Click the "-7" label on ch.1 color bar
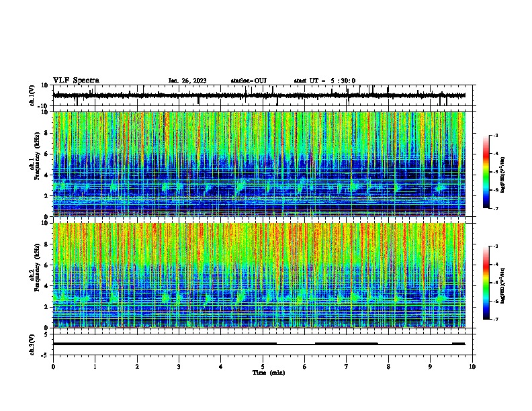Image resolution: width=532 pixels, height=411 pixels. pyautogui.click(x=495, y=208)
